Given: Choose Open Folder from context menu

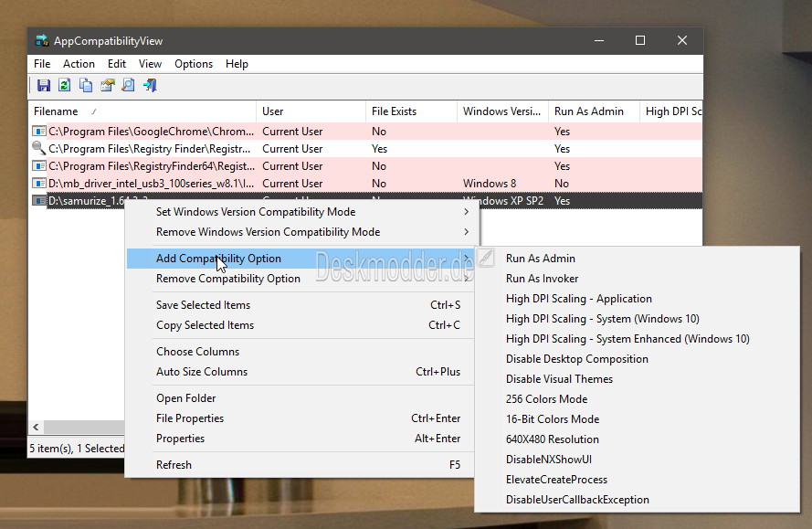Looking at the screenshot, I should coord(301,398).
